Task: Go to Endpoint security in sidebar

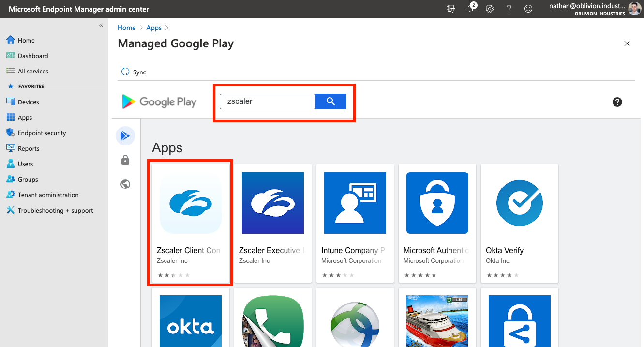Action: click(42, 133)
